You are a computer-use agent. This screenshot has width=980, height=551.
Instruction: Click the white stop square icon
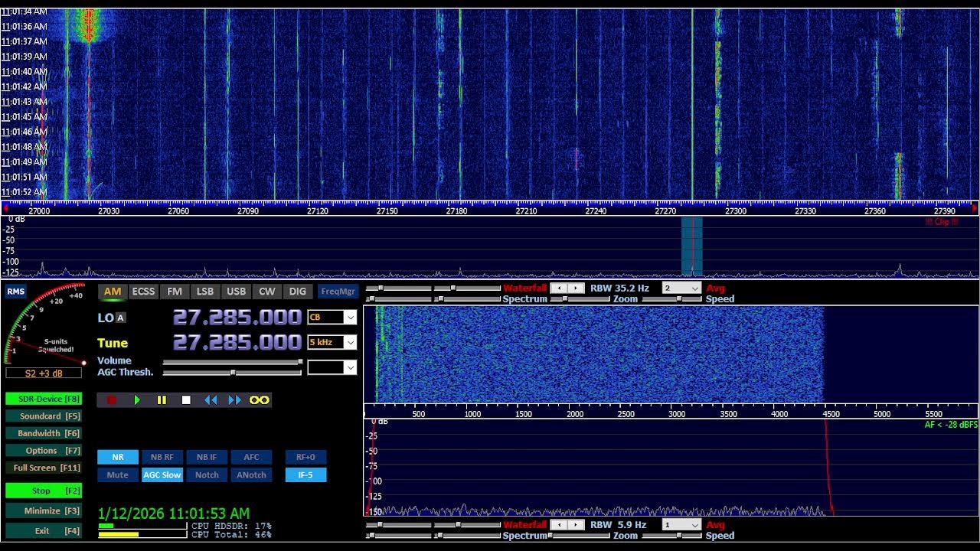point(186,399)
